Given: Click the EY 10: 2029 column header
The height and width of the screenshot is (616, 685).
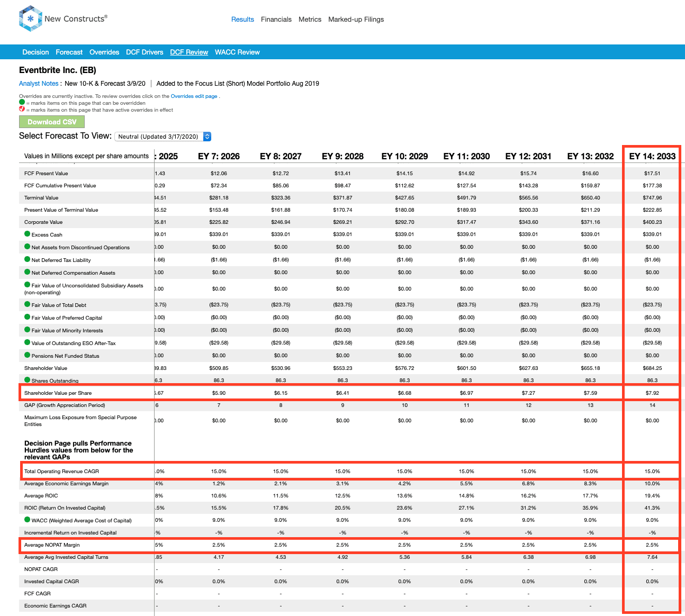Looking at the screenshot, I should [x=404, y=156].
